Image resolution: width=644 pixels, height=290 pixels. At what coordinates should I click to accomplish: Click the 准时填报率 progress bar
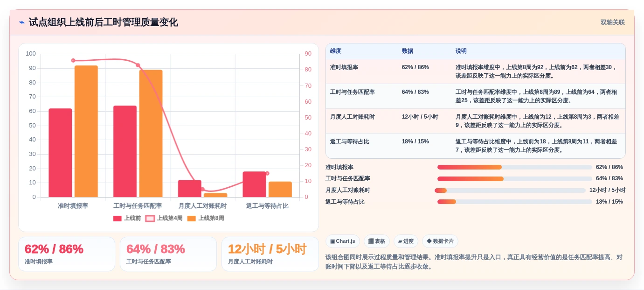click(x=515, y=167)
